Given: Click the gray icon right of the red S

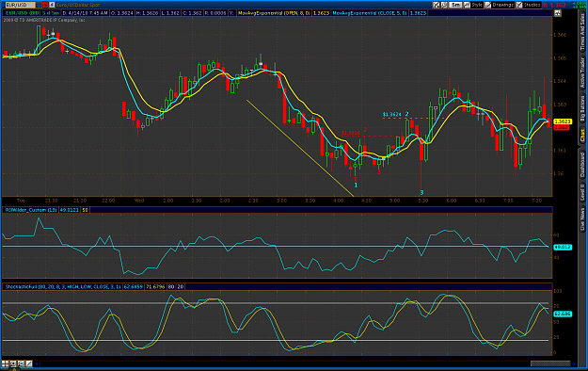Looking at the screenshot, I should click(x=52, y=5).
